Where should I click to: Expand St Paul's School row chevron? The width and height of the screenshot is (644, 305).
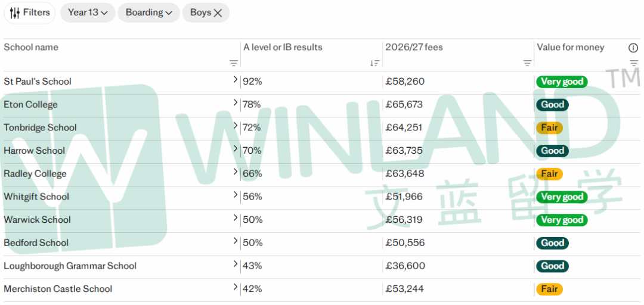tap(235, 80)
